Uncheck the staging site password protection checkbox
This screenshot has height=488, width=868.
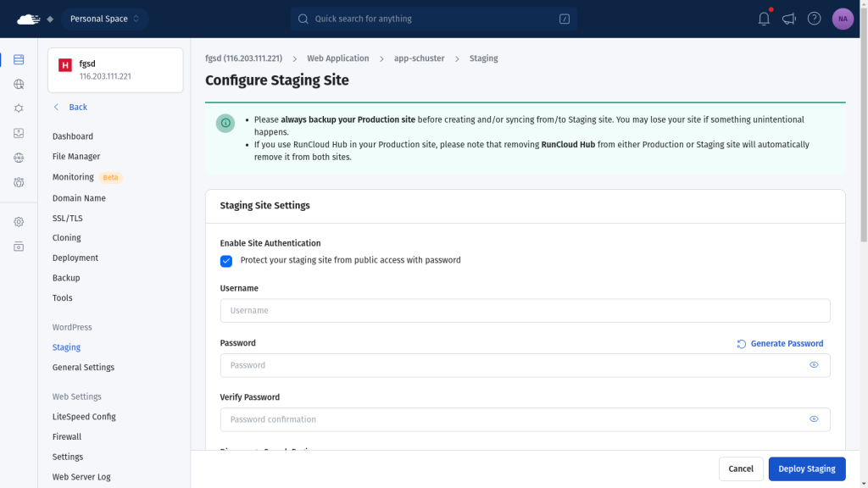226,261
